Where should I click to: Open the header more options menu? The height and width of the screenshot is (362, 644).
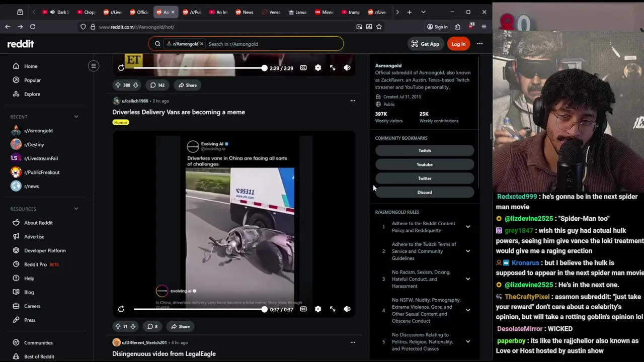pyautogui.click(x=480, y=44)
